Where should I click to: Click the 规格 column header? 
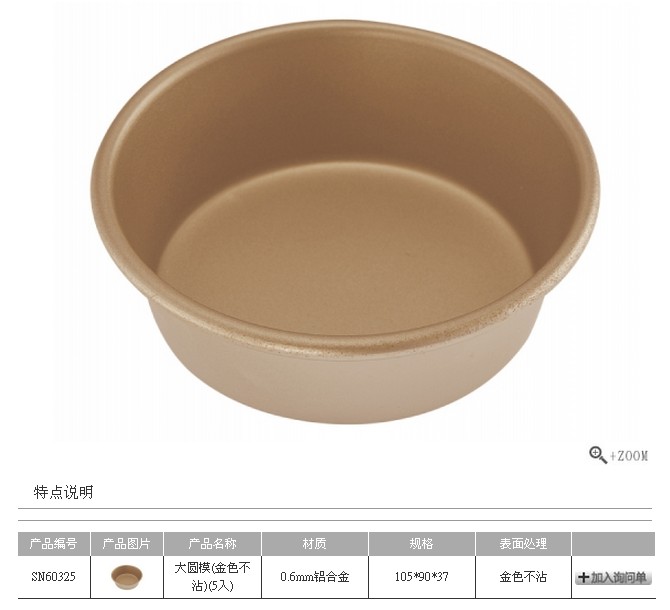point(422,543)
